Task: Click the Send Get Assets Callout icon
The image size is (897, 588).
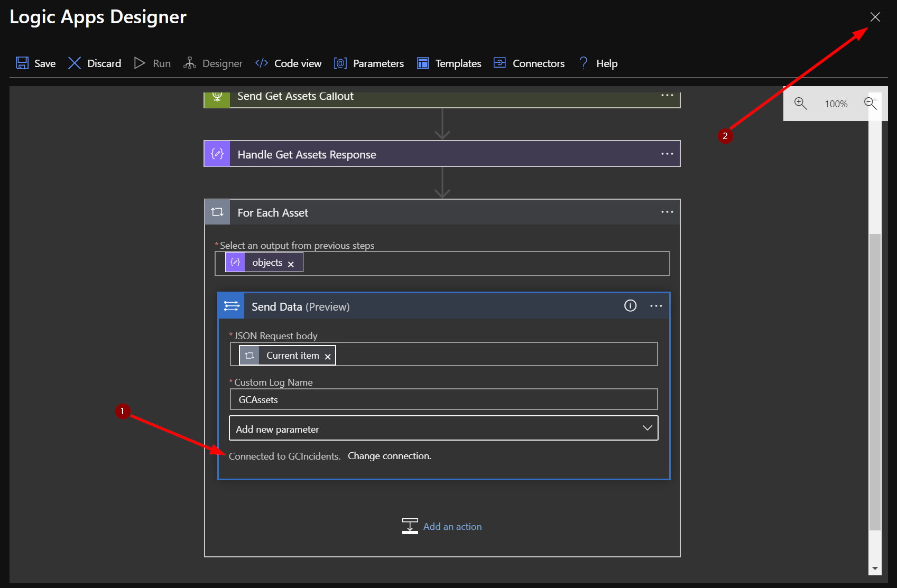Action: coord(217,99)
